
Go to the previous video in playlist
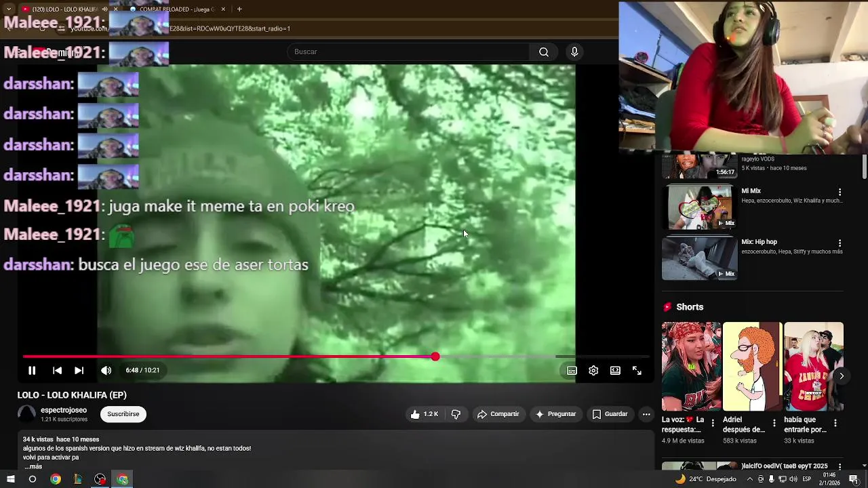point(57,371)
